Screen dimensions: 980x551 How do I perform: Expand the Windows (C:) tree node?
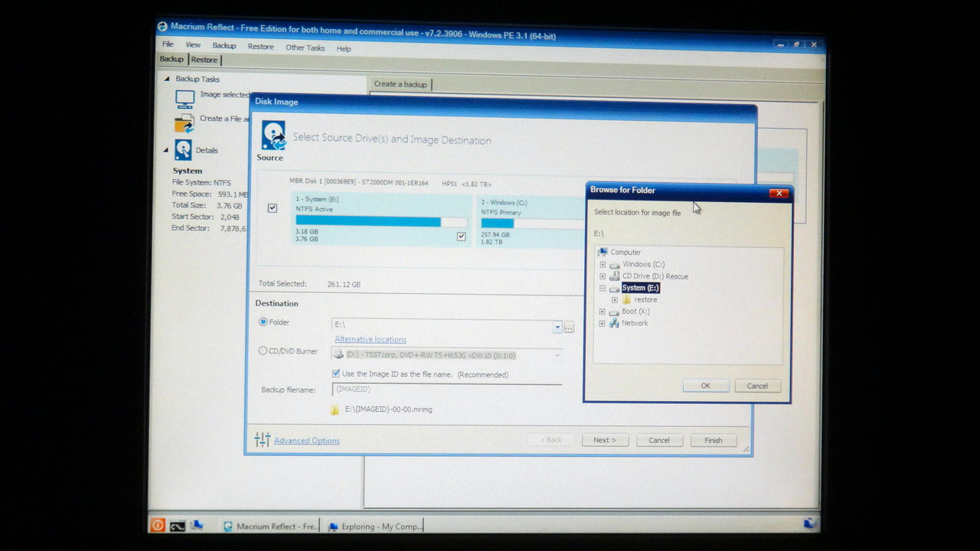coord(603,265)
